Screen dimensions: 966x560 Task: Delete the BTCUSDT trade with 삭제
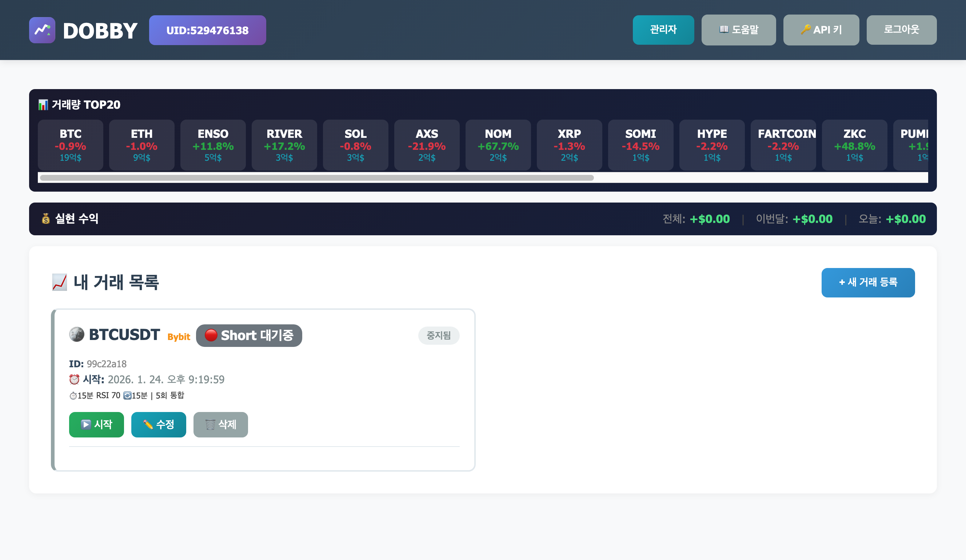tap(221, 424)
